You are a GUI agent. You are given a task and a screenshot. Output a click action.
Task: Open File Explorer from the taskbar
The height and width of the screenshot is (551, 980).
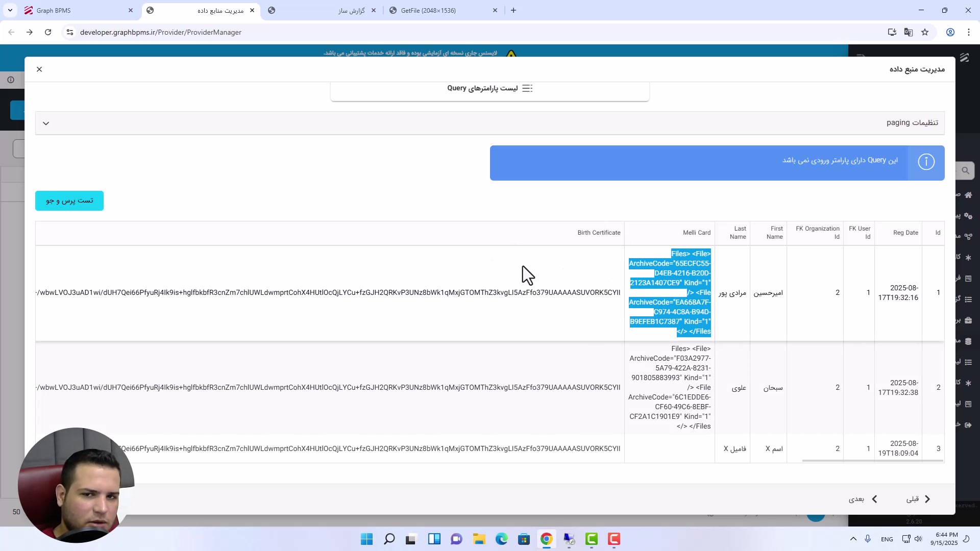(479, 539)
